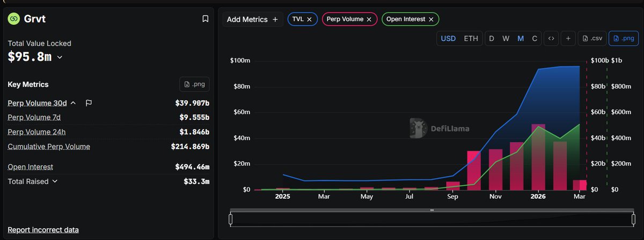Click the $39.907b value
This screenshot has height=240, width=644.
192,103
